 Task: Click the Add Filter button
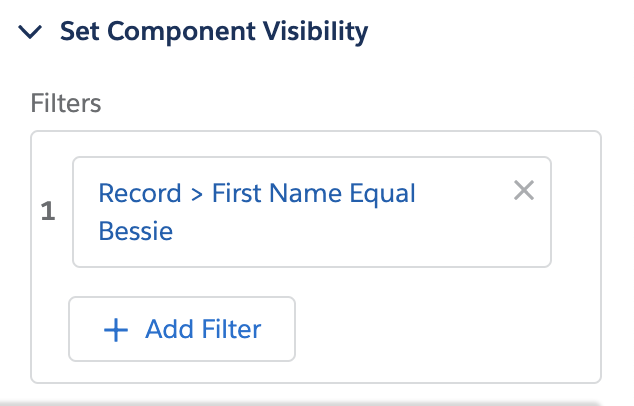182,328
